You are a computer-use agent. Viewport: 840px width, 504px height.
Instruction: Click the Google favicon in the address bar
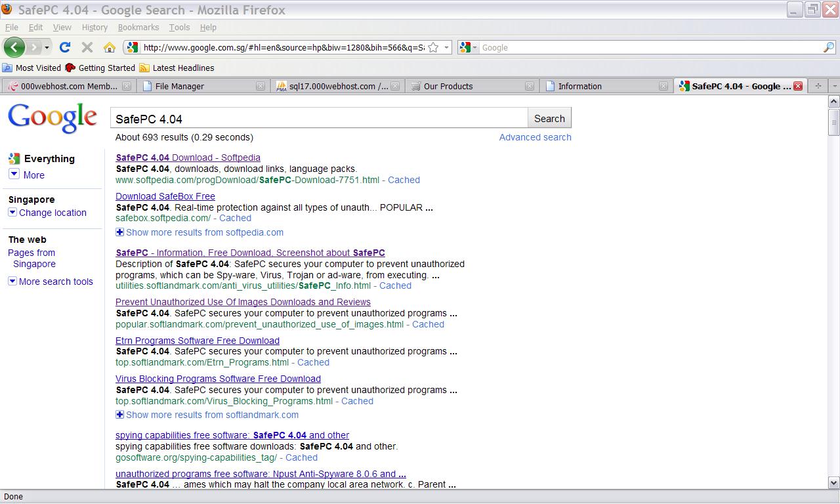(133, 47)
